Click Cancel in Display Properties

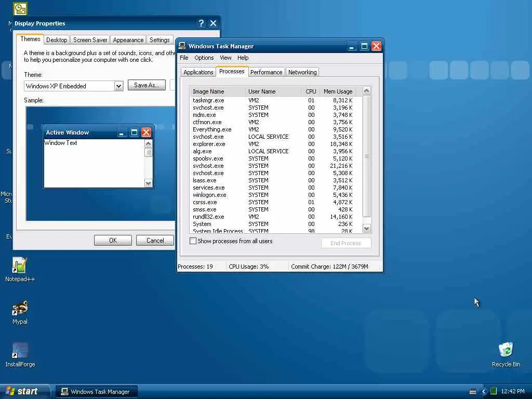point(155,241)
